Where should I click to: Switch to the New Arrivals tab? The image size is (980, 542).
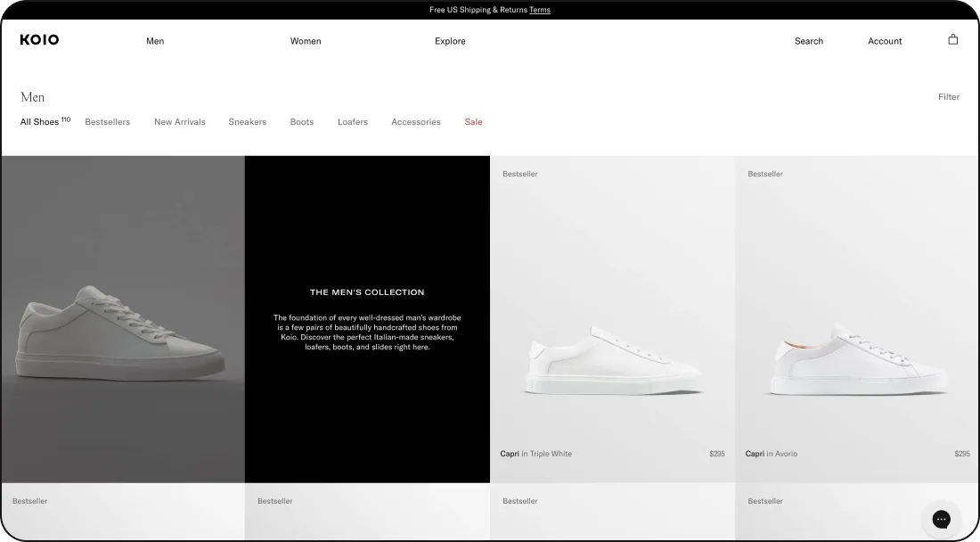point(180,122)
